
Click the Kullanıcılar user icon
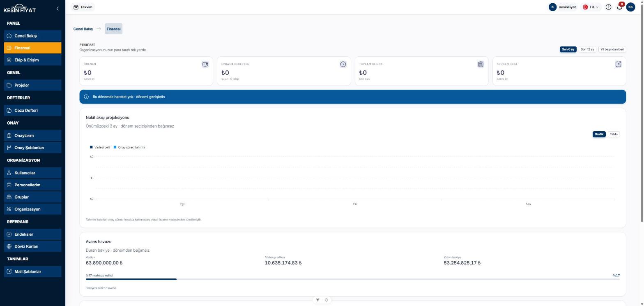coord(9,173)
